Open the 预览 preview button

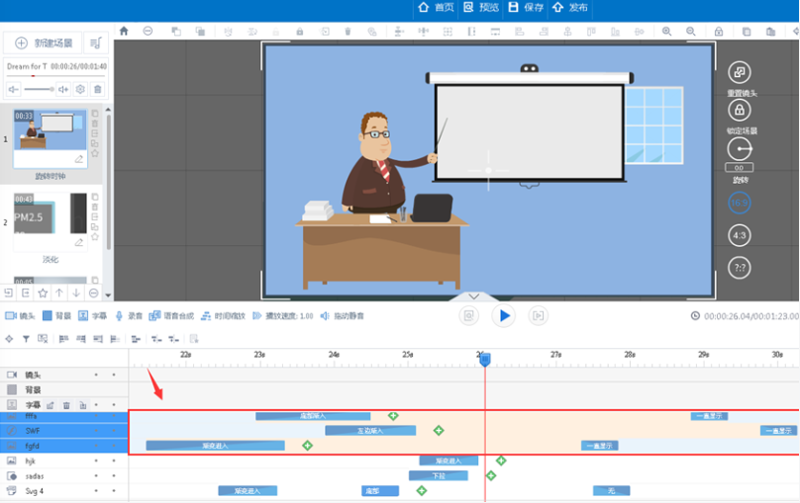[x=481, y=7]
